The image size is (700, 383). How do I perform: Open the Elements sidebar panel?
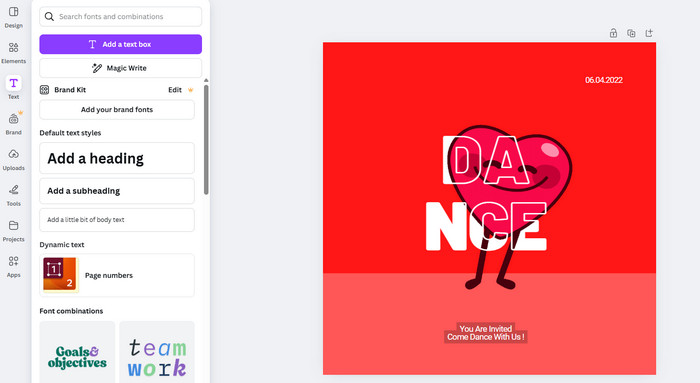13,53
